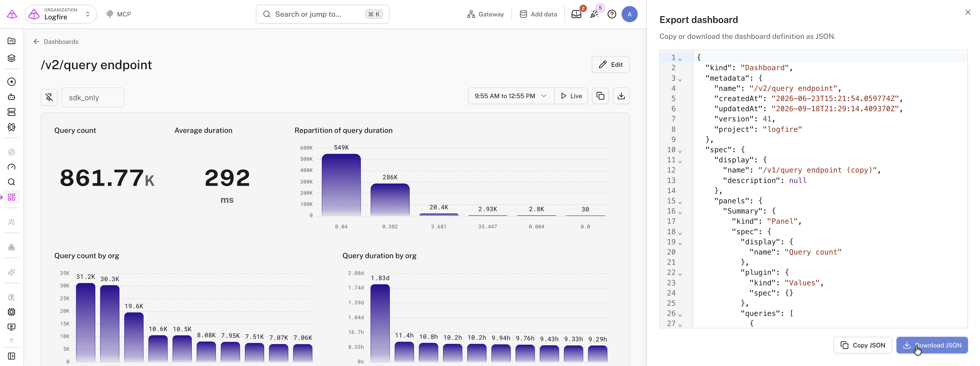Click the sdk_only variable input

(93, 97)
